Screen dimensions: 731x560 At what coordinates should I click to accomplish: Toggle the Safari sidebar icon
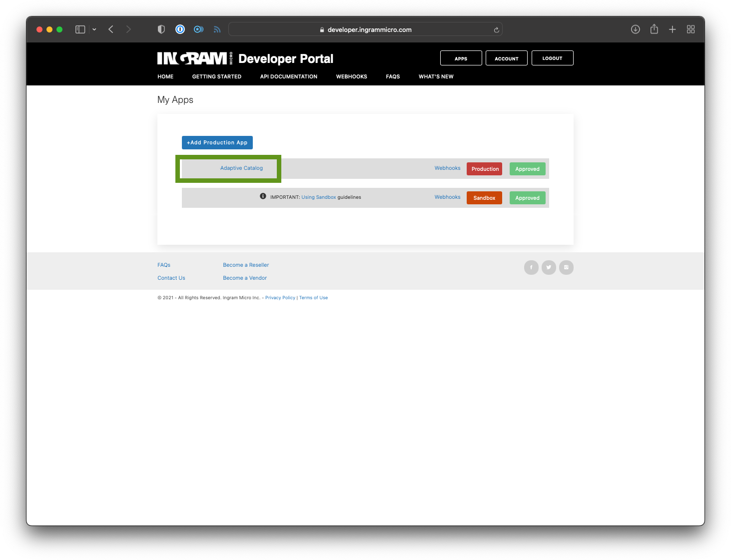(x=80, y=29)
